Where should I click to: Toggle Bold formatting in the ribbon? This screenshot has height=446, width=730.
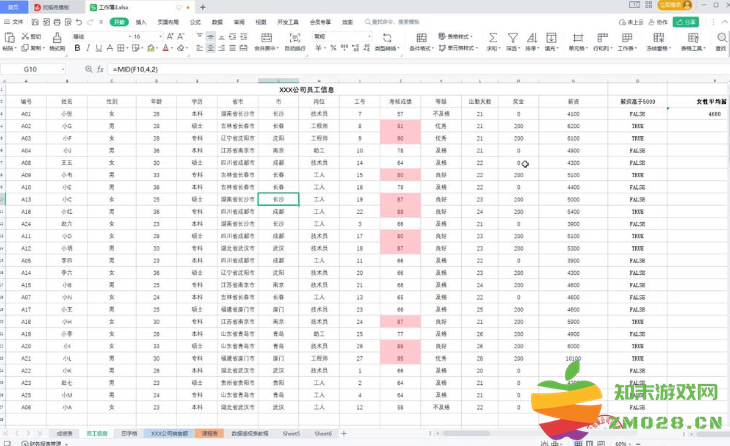coord(77,48)
